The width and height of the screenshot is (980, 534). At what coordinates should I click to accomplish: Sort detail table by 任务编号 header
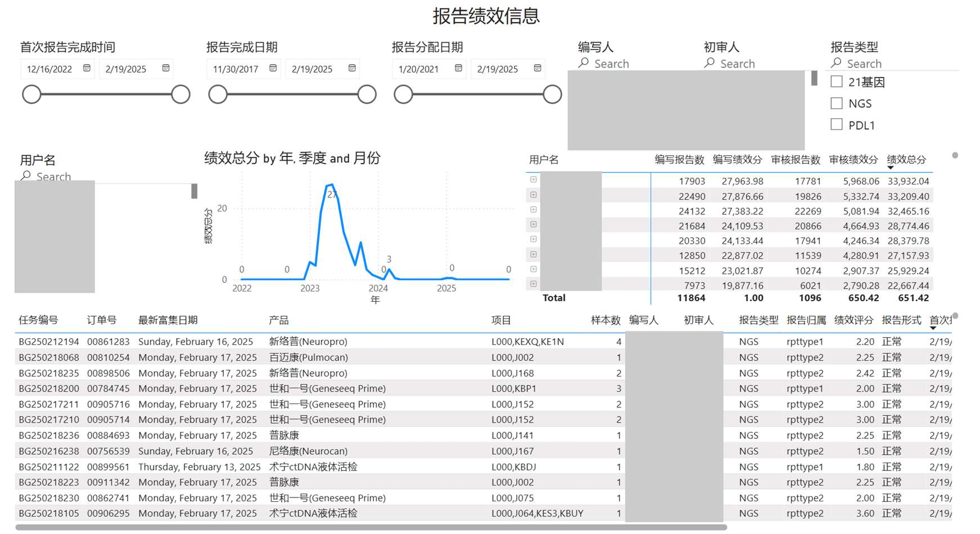click(38, 320)
